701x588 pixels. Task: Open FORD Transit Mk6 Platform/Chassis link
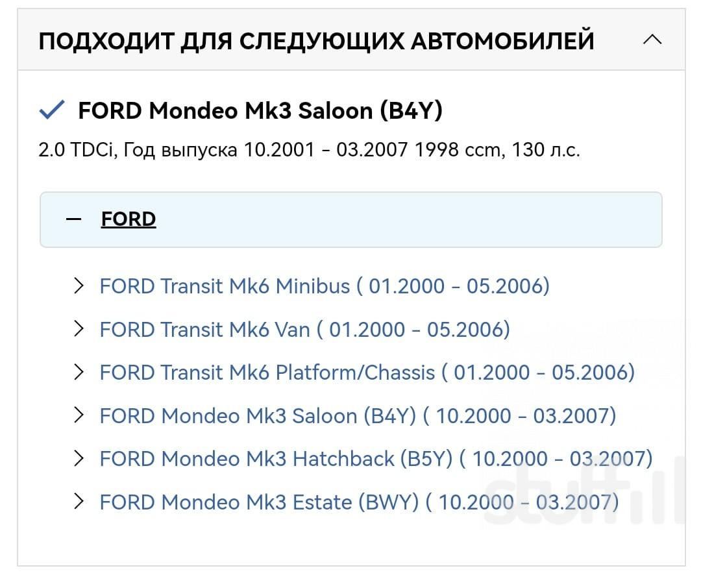pos(367,372)
